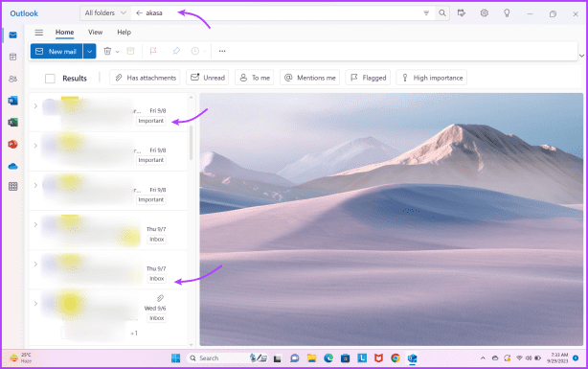
Task: Open the Delete options dropdown arrow
Action: click(118, 52)
